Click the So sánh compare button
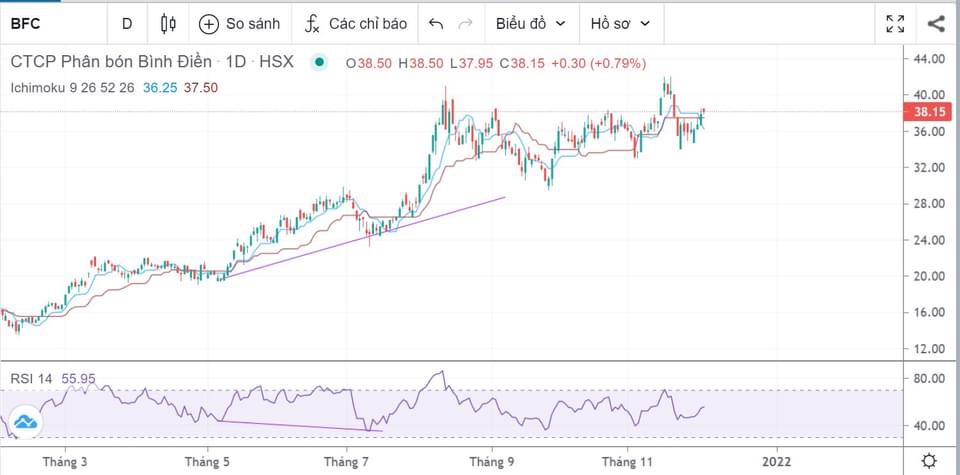 point(239,24)
